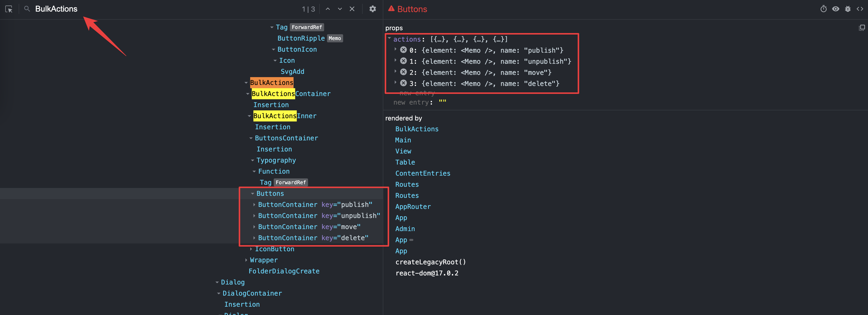The image size is (868, 315).
Task: Select the FolderDialogCreate tree item
Action: coord(284,271)
